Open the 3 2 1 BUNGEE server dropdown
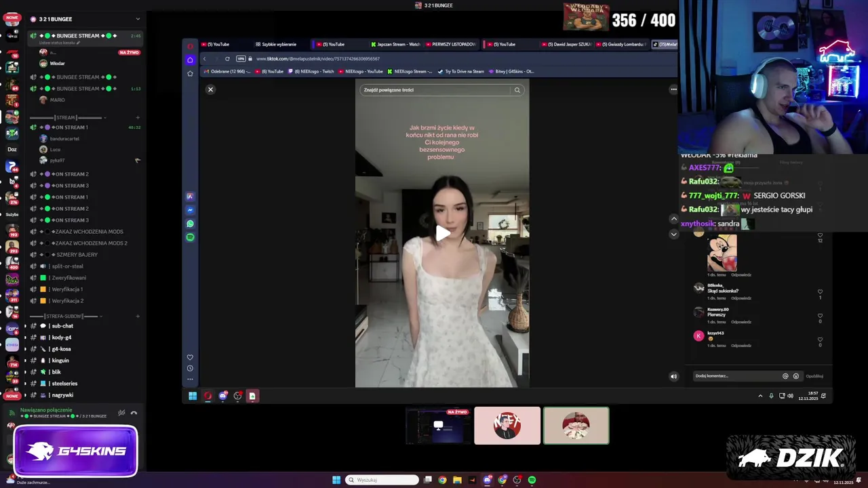Screen dimensions: 868x488 pyautogui.click(x=138, y=19)
